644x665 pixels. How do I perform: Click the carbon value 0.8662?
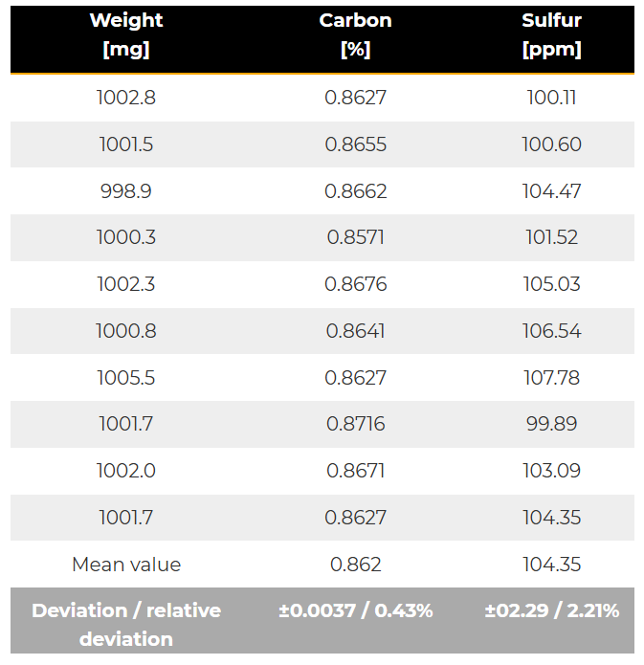355,191
